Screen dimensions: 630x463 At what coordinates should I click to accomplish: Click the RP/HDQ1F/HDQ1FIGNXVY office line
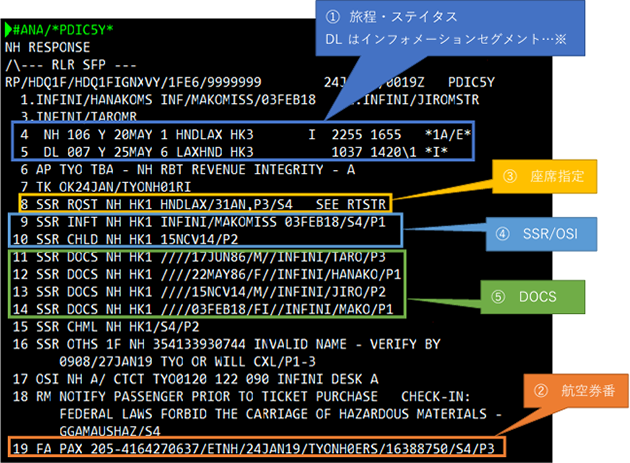pyautogui.click(x=133, y=82)
